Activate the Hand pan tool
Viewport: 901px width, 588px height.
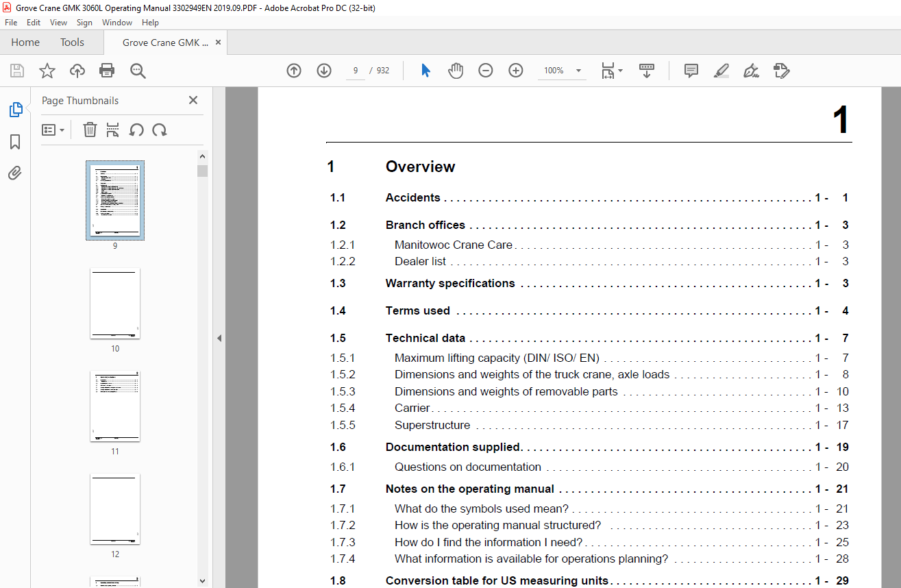pyautogui.click(x=456, y=71)
